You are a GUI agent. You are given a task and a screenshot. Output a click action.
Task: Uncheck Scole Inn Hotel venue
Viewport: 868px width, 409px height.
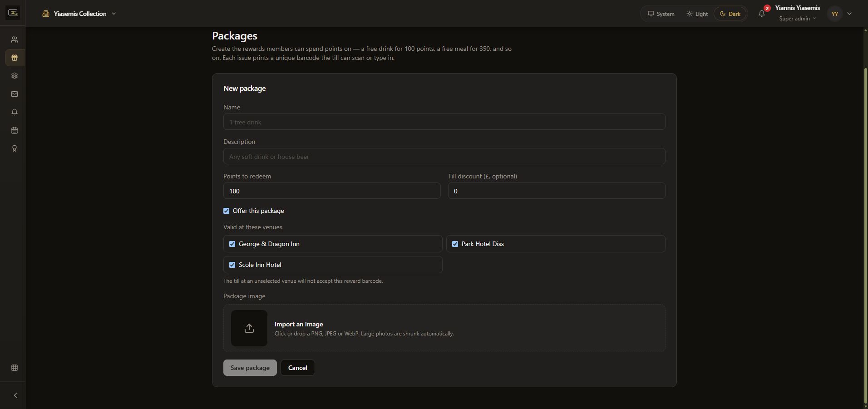(x=232, y=265)
